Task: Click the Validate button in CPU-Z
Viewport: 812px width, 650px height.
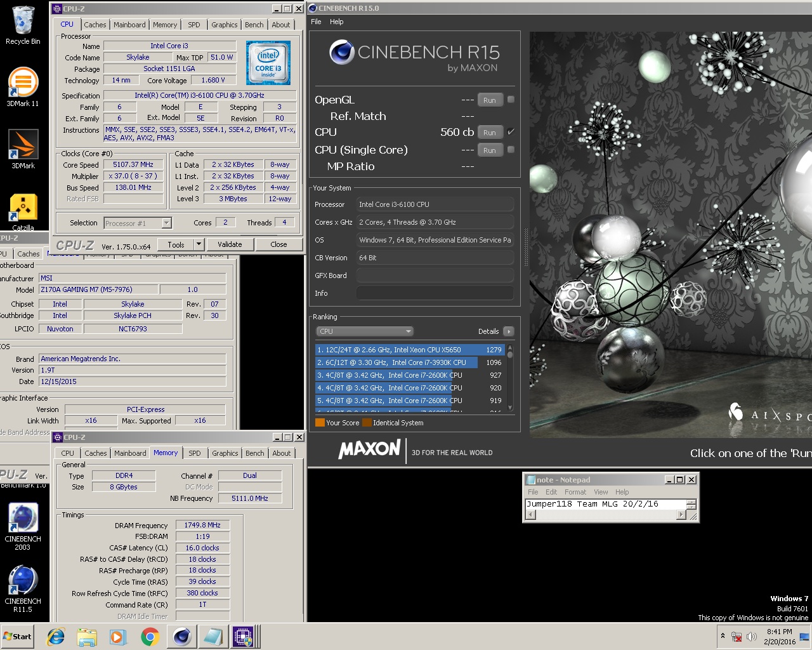Action: [x=230, y=244]
